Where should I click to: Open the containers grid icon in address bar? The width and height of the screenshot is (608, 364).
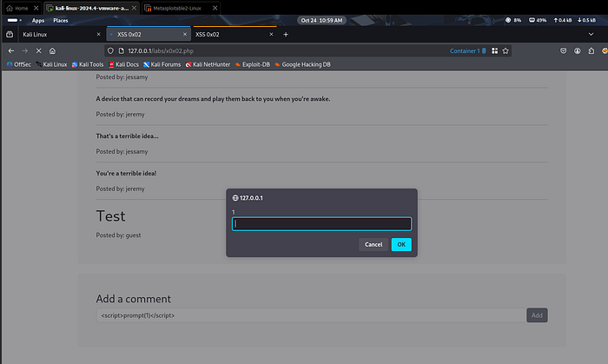[494, 50]
